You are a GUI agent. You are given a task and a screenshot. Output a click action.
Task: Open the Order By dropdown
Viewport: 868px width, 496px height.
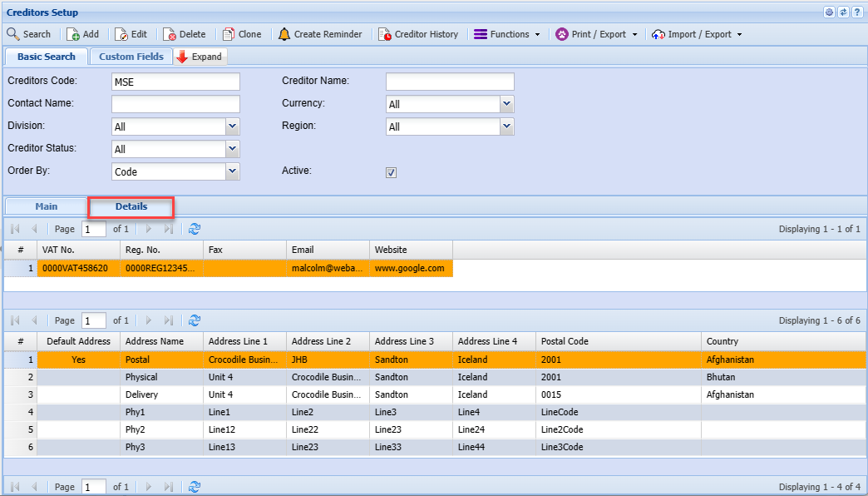(x=233, y=171)
